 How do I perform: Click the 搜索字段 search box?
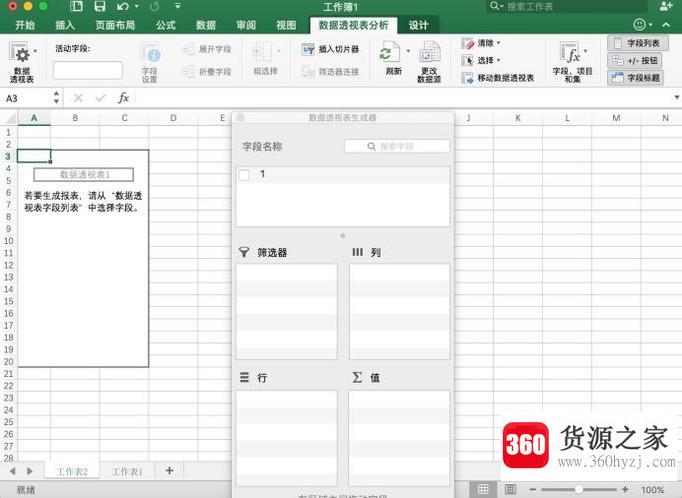point(397,146)
